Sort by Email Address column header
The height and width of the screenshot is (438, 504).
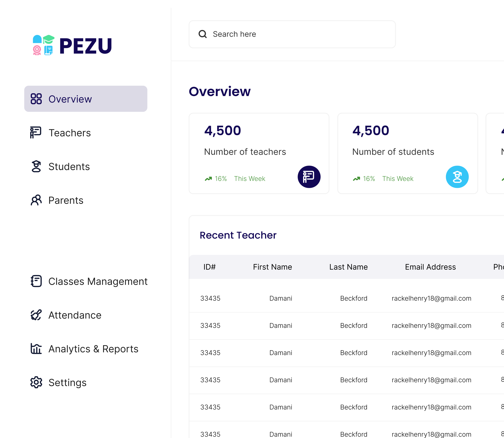[430, 267]
